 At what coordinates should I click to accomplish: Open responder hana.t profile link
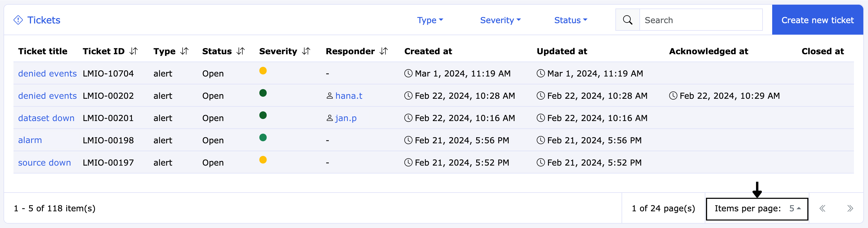click(x=349, y=96)
